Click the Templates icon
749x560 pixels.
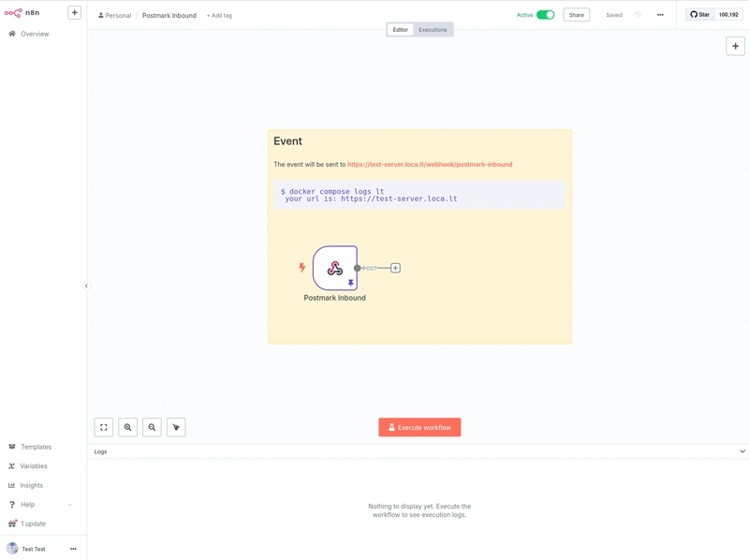point(12,447)
